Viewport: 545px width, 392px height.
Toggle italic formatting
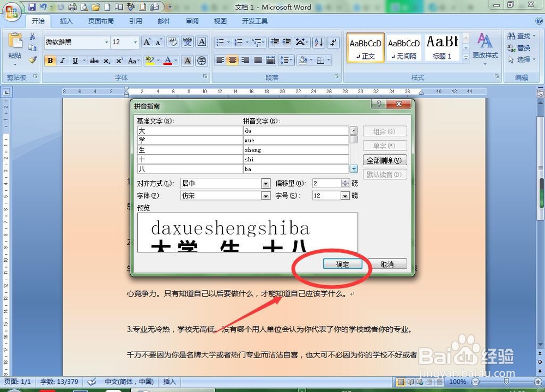tap(62, 61)
